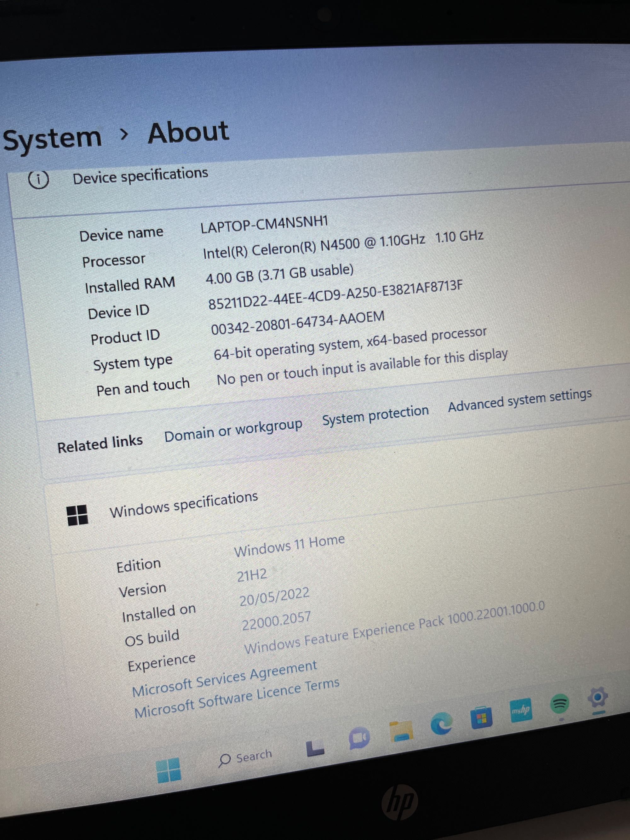Go back to System in breadcrumb
Viewport: 630px width, 840px height.
tap(52, 138)
